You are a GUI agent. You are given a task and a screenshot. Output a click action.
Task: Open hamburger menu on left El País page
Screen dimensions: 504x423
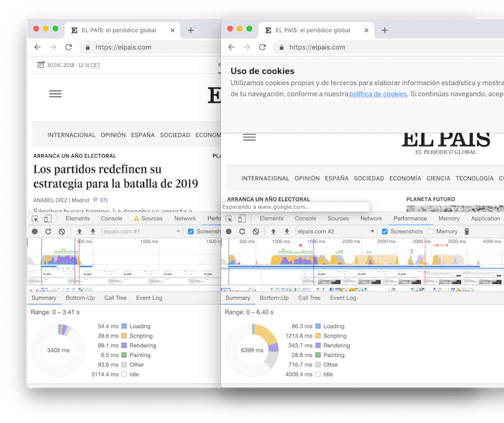coord(55,94)
